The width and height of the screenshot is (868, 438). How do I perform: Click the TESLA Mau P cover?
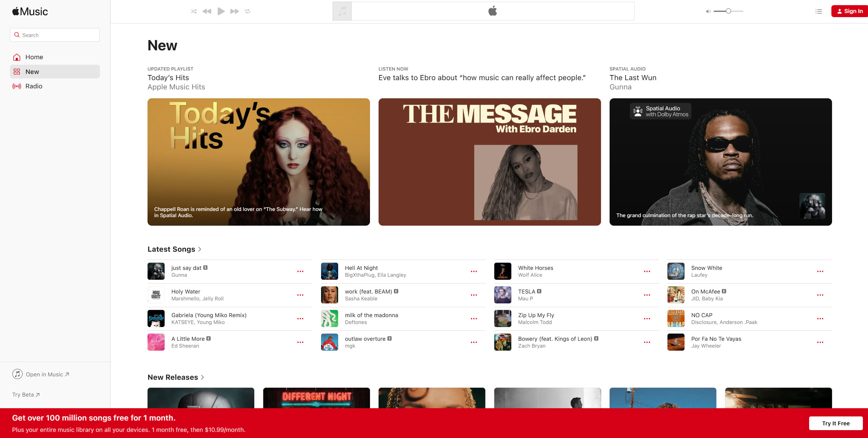pyautogui.click(x=503, y=295)
